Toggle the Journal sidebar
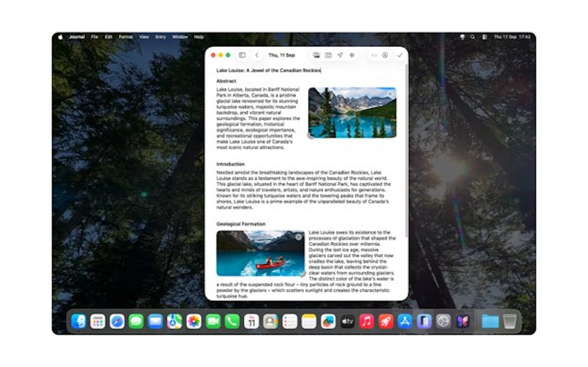Screen dimensions: 588x367 coord(242,55)
